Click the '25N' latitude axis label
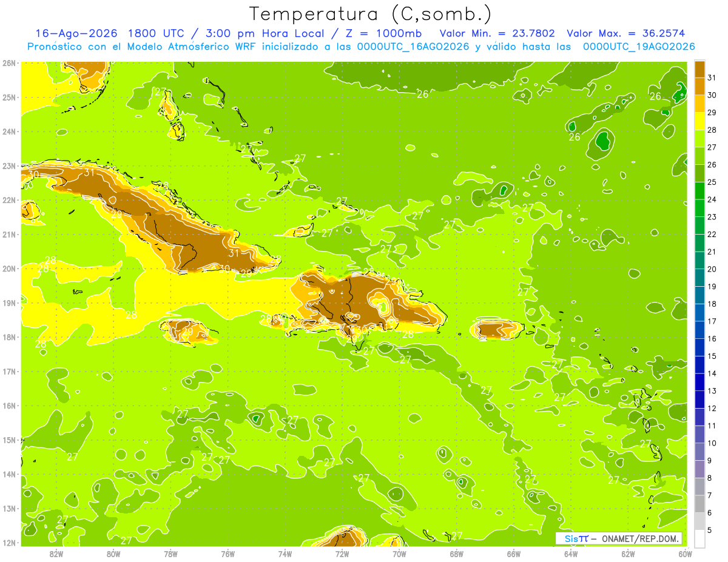Viewport: 728px width, 562px height. pyautogui.click(x=9, y=97)
